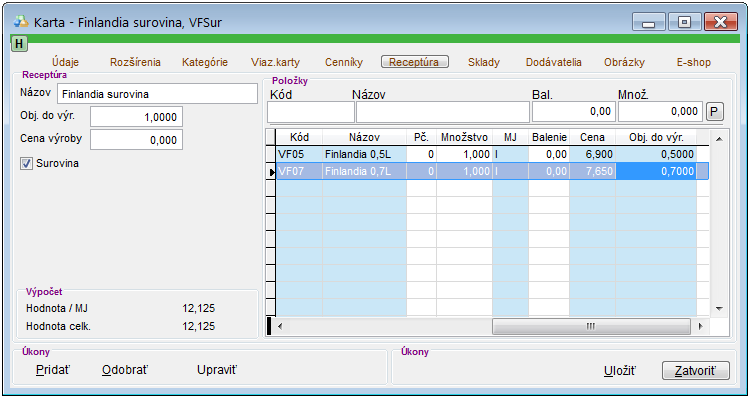Click Odobrať to remove item

click(125, 370)
